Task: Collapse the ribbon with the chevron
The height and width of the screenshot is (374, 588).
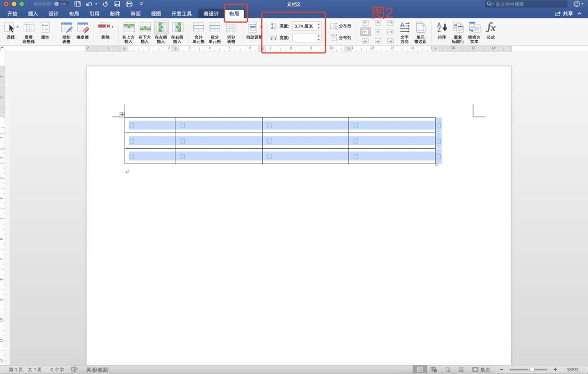Action: point(580,13)
